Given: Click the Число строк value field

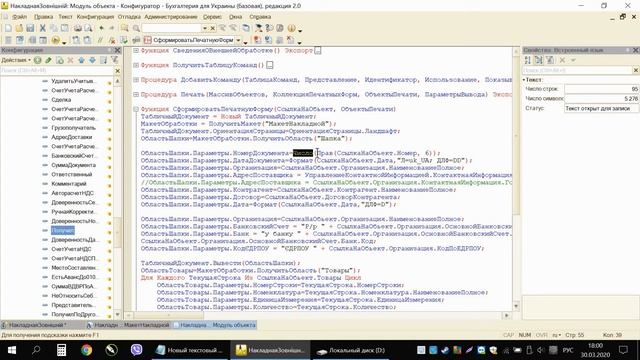Looking at the screenshot, I should pos(601,89).
